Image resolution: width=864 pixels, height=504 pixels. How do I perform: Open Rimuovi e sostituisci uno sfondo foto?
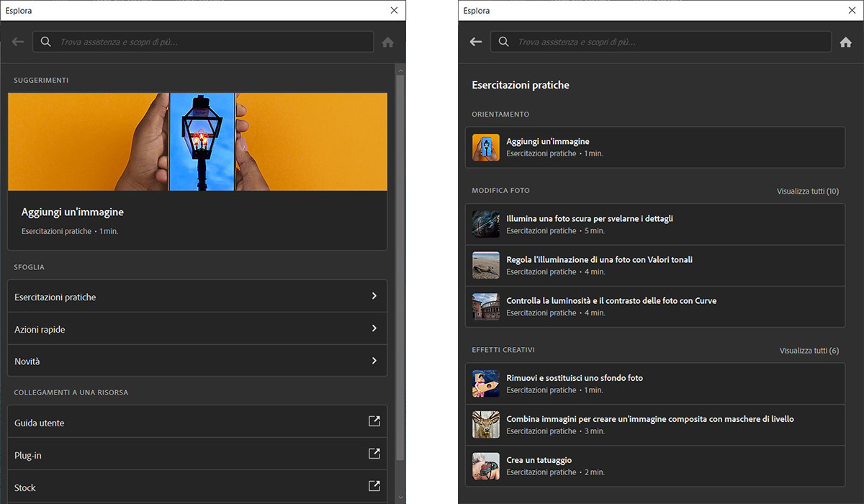575,378
